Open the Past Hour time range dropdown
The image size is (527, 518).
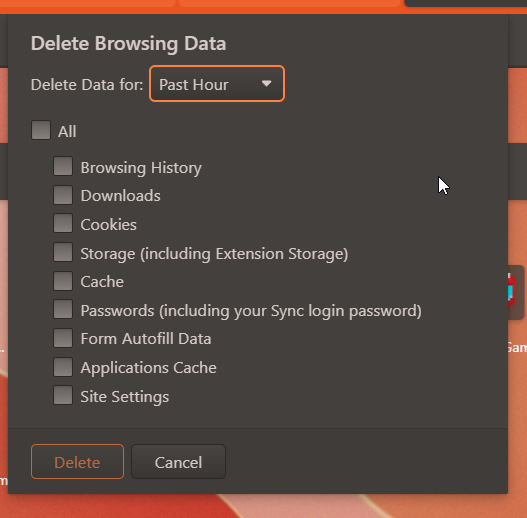[217, 84]
